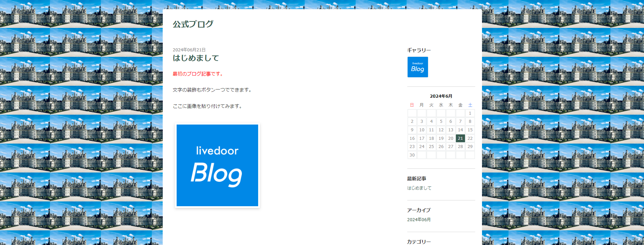Click calendar date 29
Screen dimensions: 644x245
click(470, 146)
